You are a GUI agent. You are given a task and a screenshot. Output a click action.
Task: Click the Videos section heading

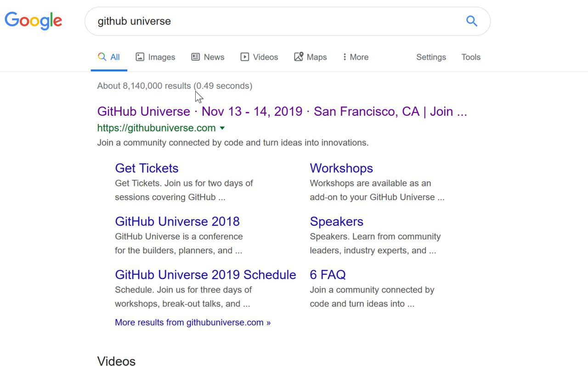coord(116,361)
